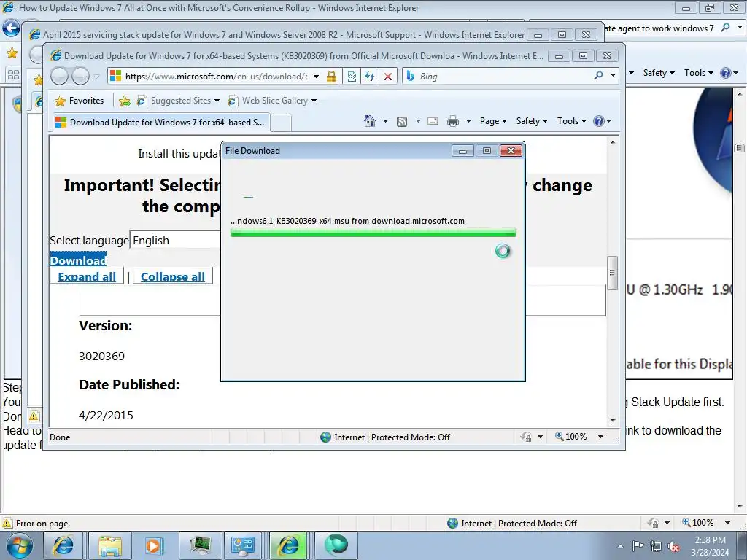Screen dimensions: 747x560
Task: Click the Home icon in the command bar
Action: tap(370, 121)
